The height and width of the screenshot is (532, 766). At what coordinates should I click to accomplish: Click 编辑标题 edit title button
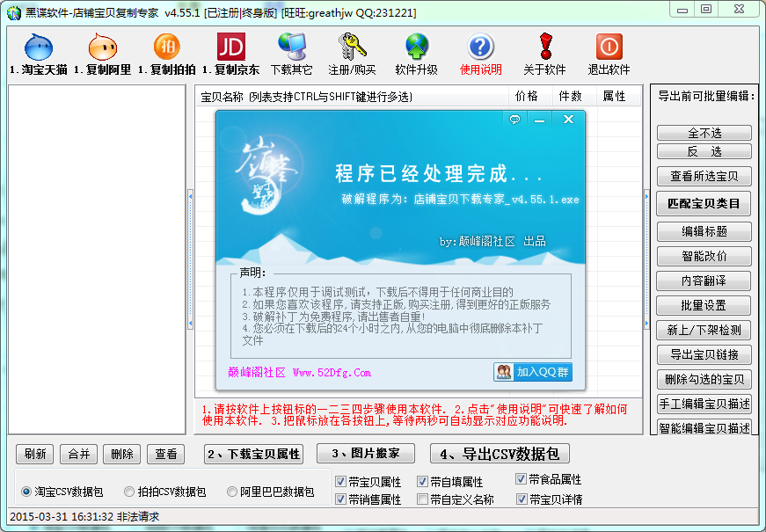click(x=704, y=231)
